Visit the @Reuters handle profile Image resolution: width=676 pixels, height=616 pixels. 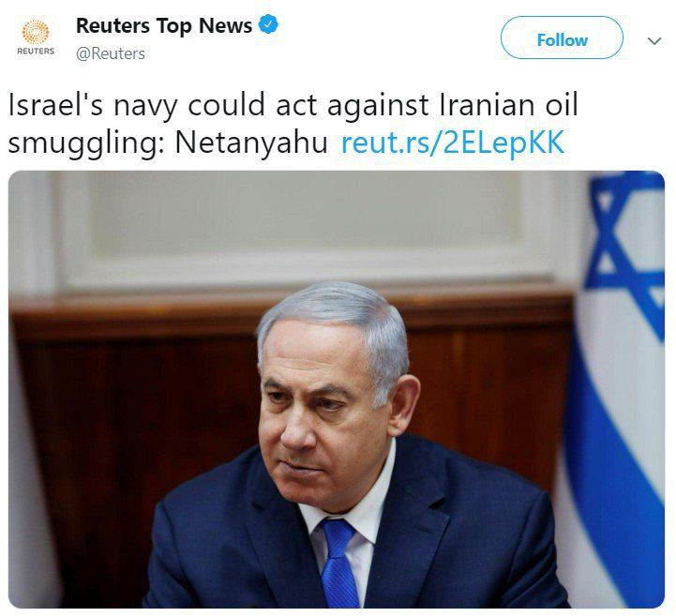pos(111,53)
